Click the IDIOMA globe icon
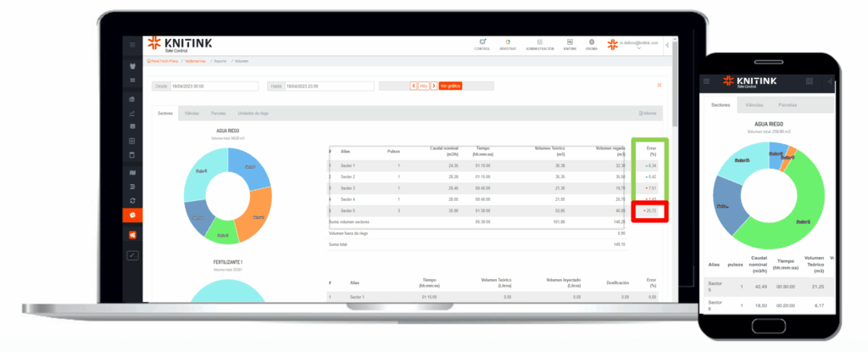The width and height of the screenshot is (868, 352). (x=590, y=44)
